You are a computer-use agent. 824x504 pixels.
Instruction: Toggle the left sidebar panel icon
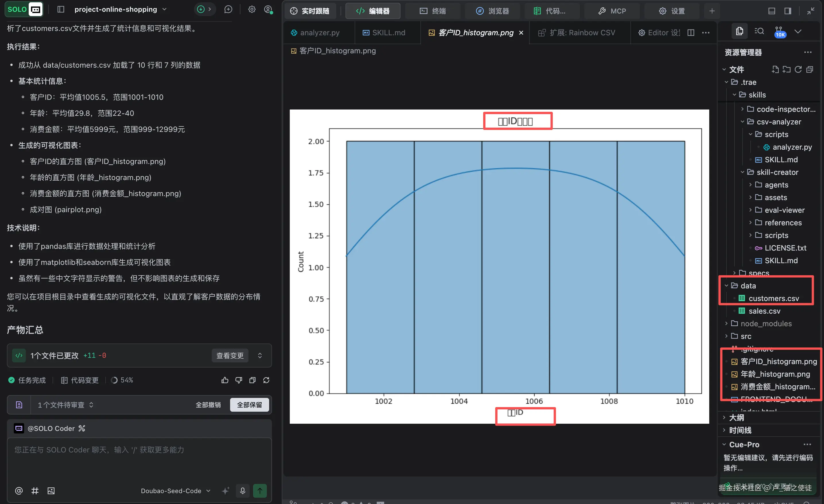(61, 9)
